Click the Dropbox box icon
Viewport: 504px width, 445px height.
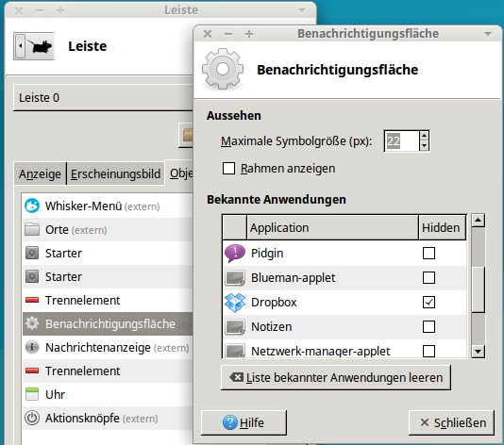tap(235, 303)
